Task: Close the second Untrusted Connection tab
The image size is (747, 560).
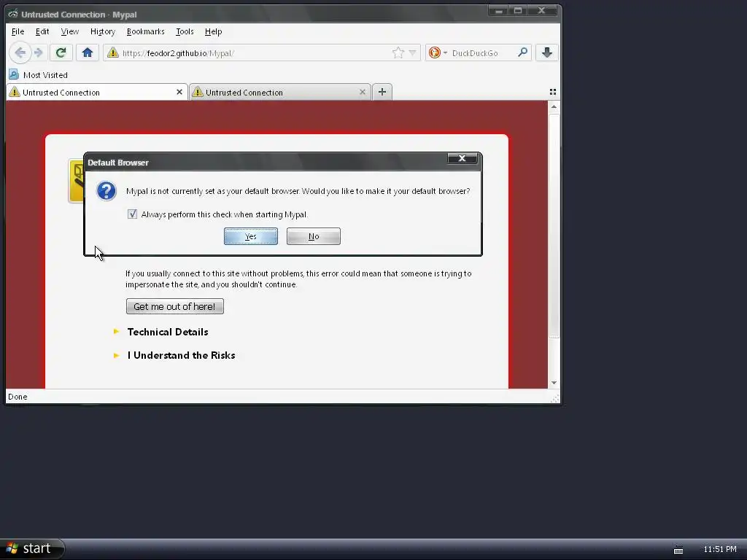Action: pyautogui.click(x=363, y=92)
